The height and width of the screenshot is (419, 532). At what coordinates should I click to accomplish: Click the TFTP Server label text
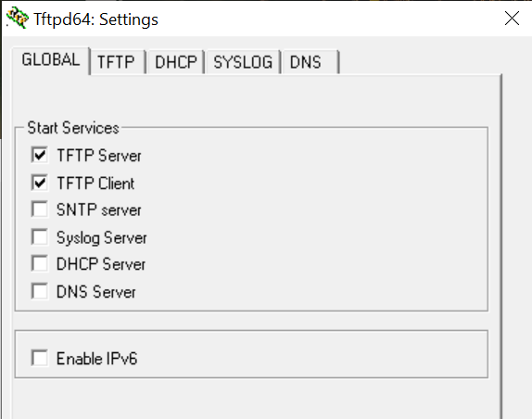pos(99,156)
